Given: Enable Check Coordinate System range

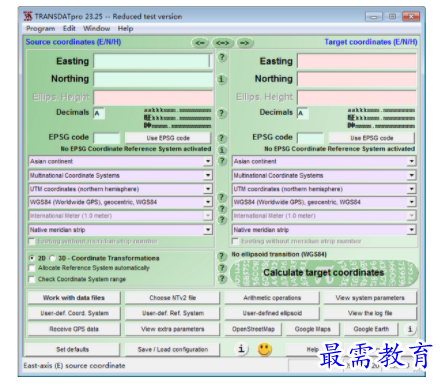Looking at the screenshot, I should pos(32,279).
